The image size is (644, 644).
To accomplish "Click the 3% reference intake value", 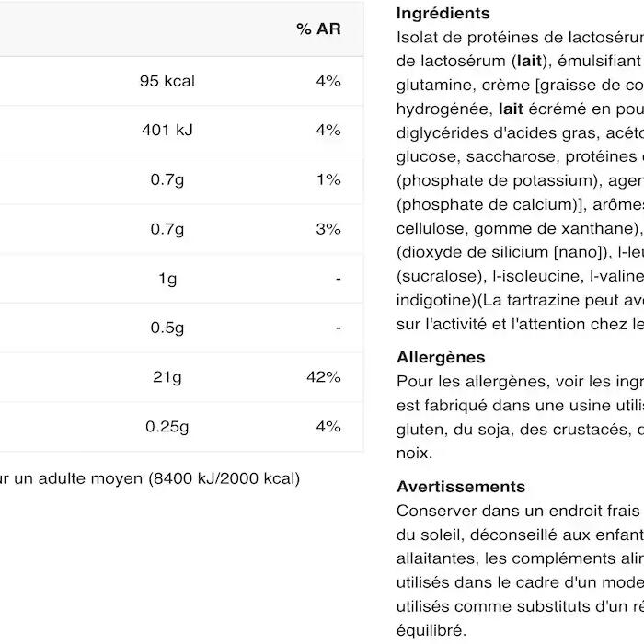I will [x=328, y=229].
